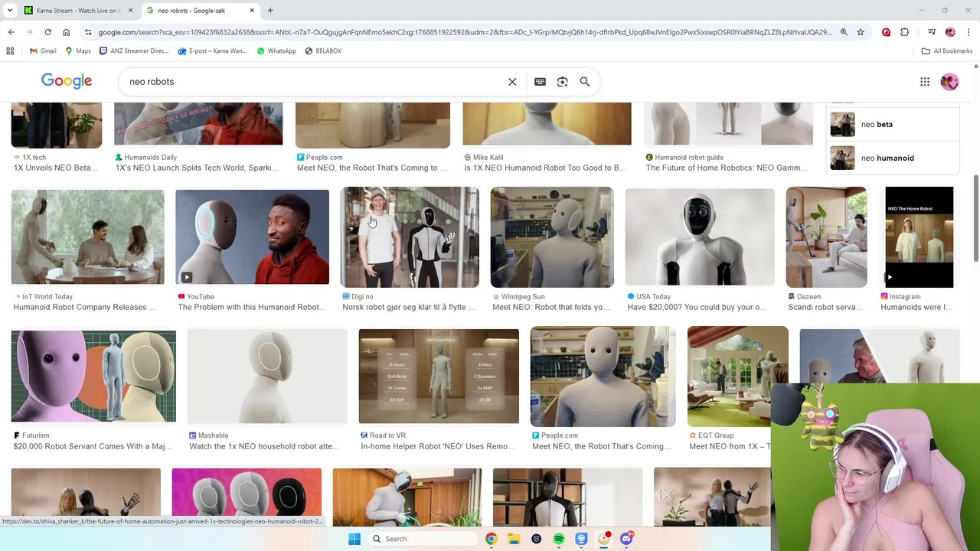This screenshot has width=980, height=551.
Task: Click 'The Future of Home Robotics' caption
Action: (x=727, y=168)
